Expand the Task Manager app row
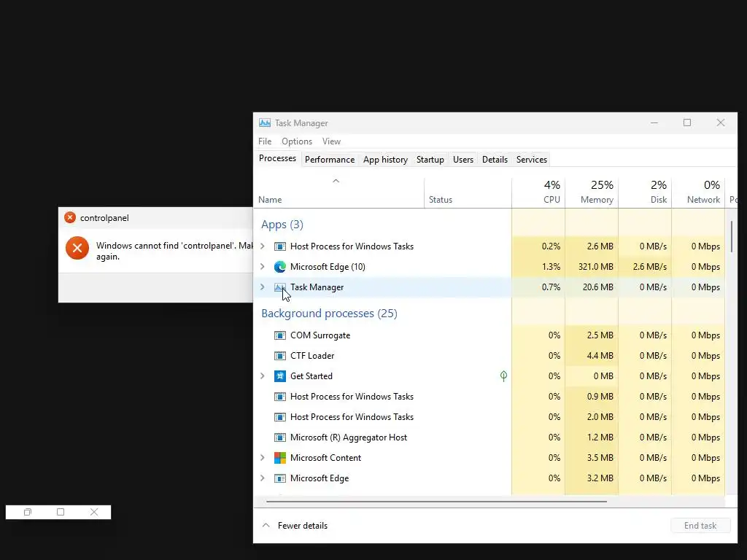The width and height of the screenshot is (747, 560). (x=263, y=287)
